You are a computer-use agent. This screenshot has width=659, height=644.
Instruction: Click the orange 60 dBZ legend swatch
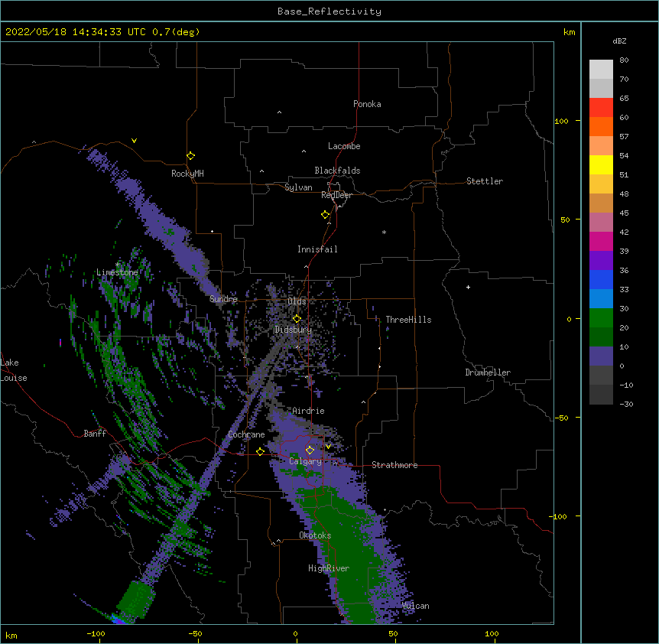(601, 126)
